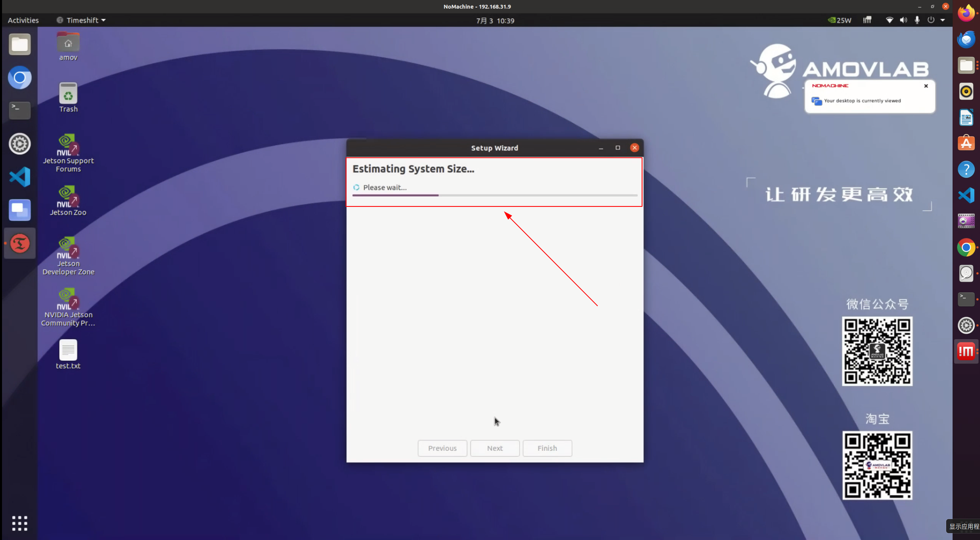Open Thunderbird mail in the right-side dock
Screen dimensions: 980x540
pyautogui.click(x=966, y=39)
